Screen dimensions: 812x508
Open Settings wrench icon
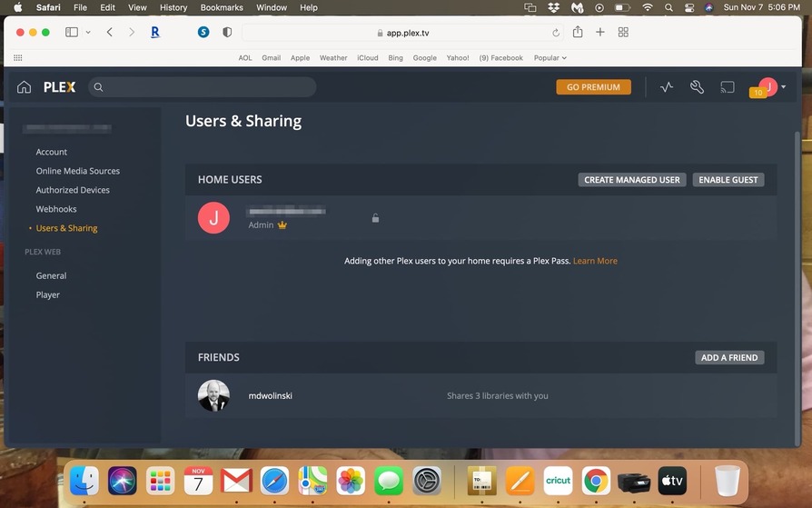[697, 87]
